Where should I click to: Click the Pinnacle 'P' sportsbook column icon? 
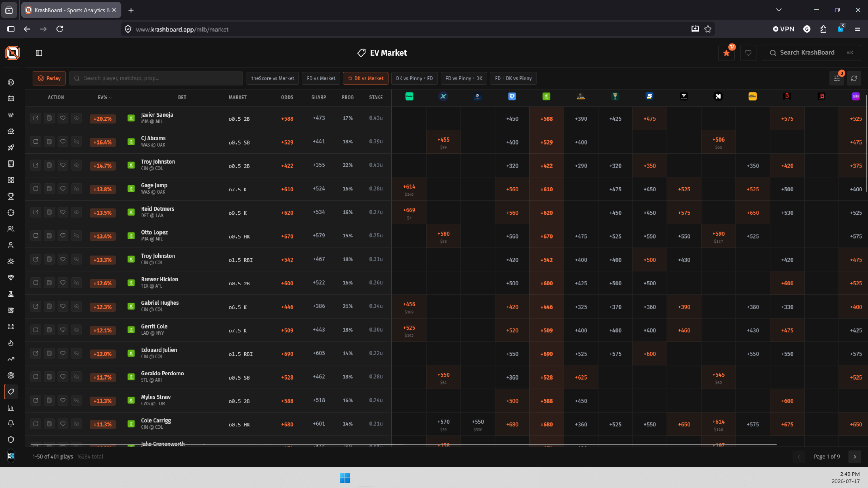(x=477, y=97)
